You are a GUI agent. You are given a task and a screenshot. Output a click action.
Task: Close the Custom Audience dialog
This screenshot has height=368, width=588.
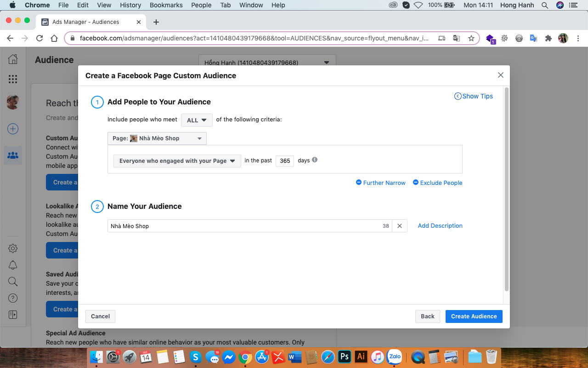coord(501,75)
